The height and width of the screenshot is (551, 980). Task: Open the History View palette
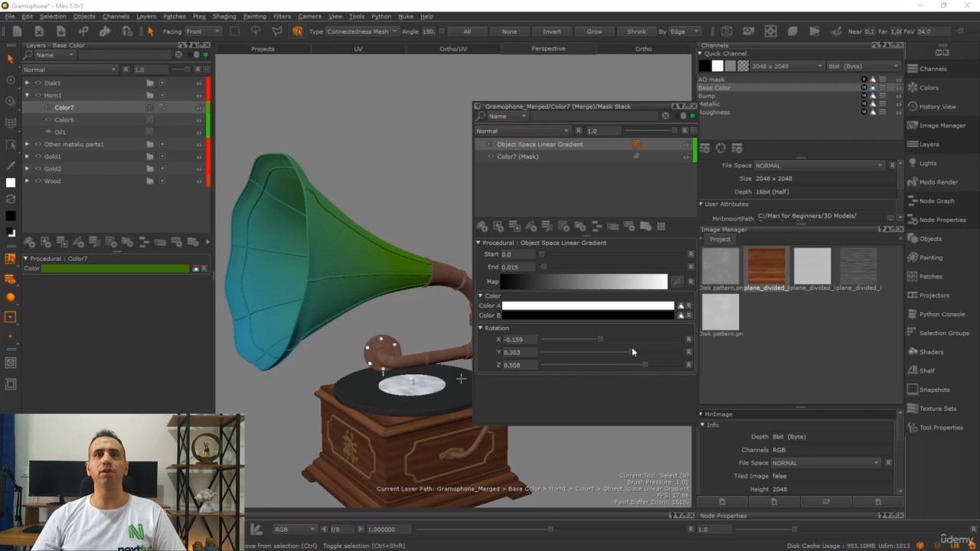tap(932, 106)
